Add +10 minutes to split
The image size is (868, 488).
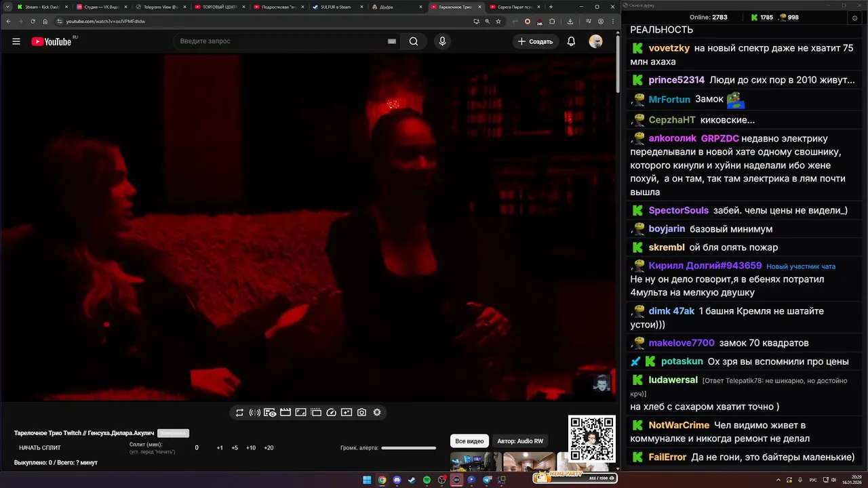pyautogui.click(x=251, y=448)
